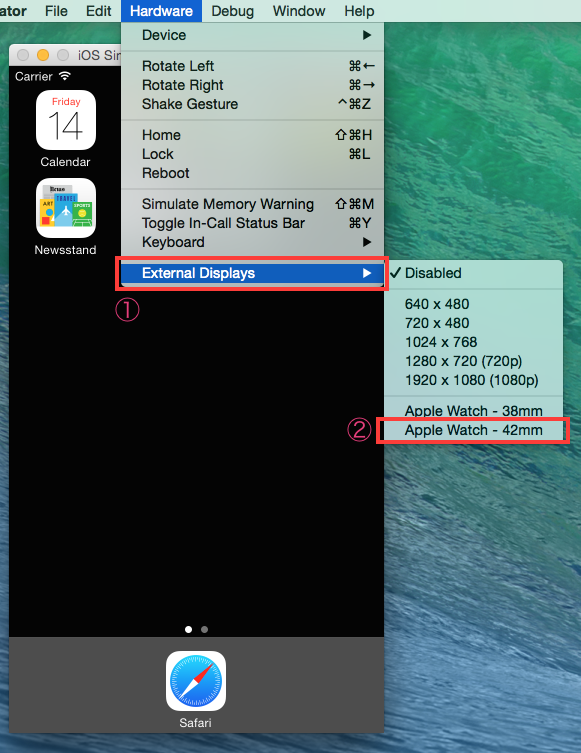Screen dimensions: 581x753
Task: Select Toggle In-Call Status Bar
Action: pyautogui.click(x=253, y=223)
